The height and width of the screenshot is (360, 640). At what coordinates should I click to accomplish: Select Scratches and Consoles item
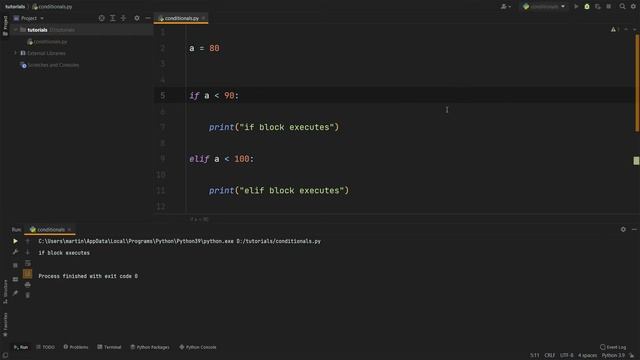coord(49,65)
